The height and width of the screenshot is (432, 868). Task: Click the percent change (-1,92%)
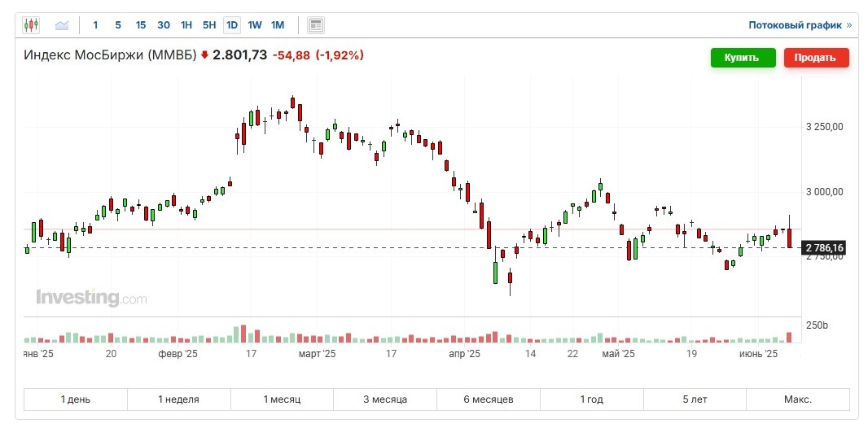(x=340, y=55)
